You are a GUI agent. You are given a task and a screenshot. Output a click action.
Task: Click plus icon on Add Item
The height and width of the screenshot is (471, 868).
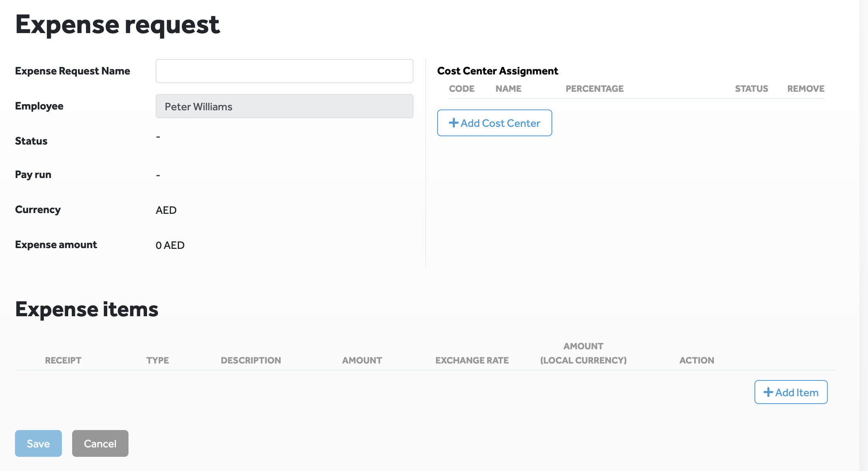[x=768, y=392]
